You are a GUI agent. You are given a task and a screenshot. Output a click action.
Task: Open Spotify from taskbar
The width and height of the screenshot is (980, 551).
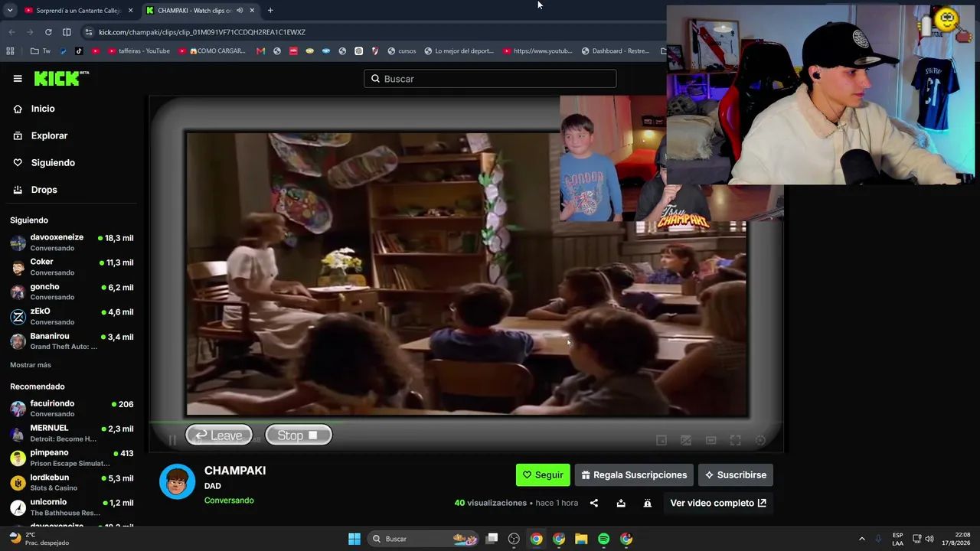(603, 539)
